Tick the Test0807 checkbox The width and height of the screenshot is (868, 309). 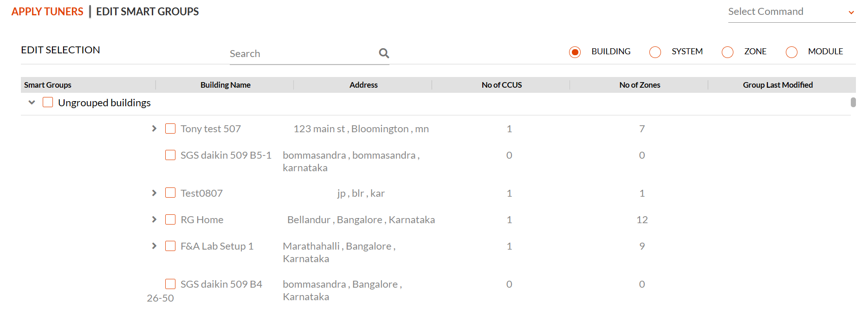170,193
